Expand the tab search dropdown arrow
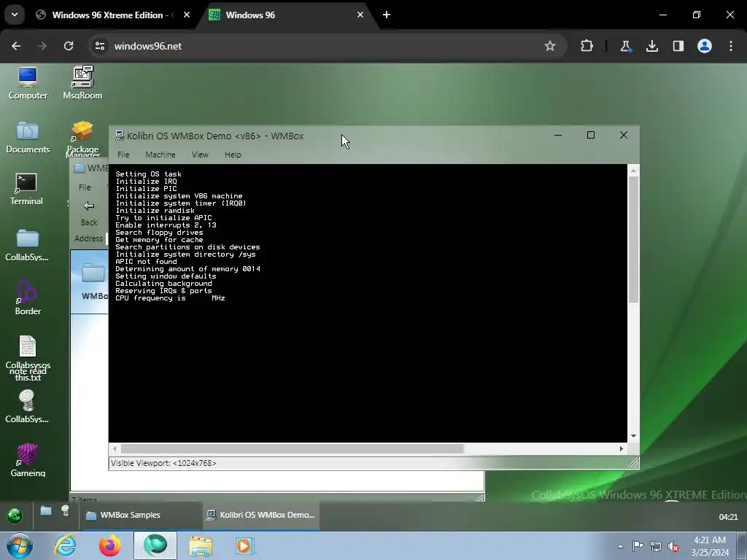Image resolution: width=747 pixels, height=560 pixels. 15,15
